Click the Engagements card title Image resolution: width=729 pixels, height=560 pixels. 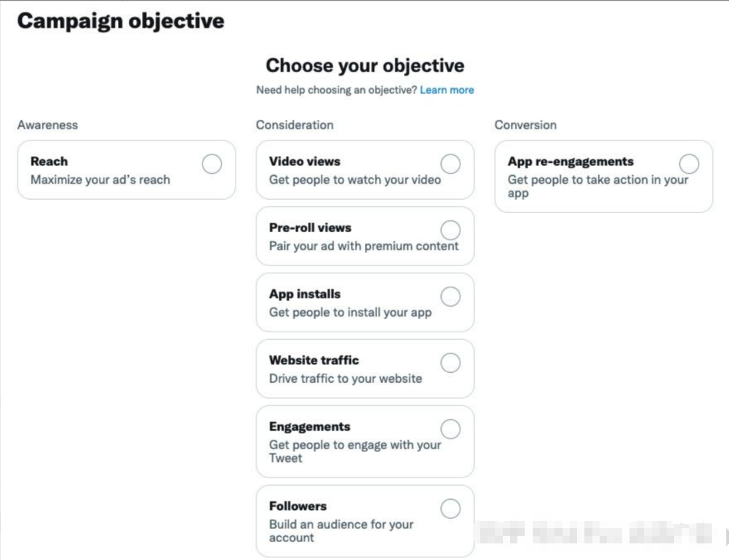pos(309,427)
